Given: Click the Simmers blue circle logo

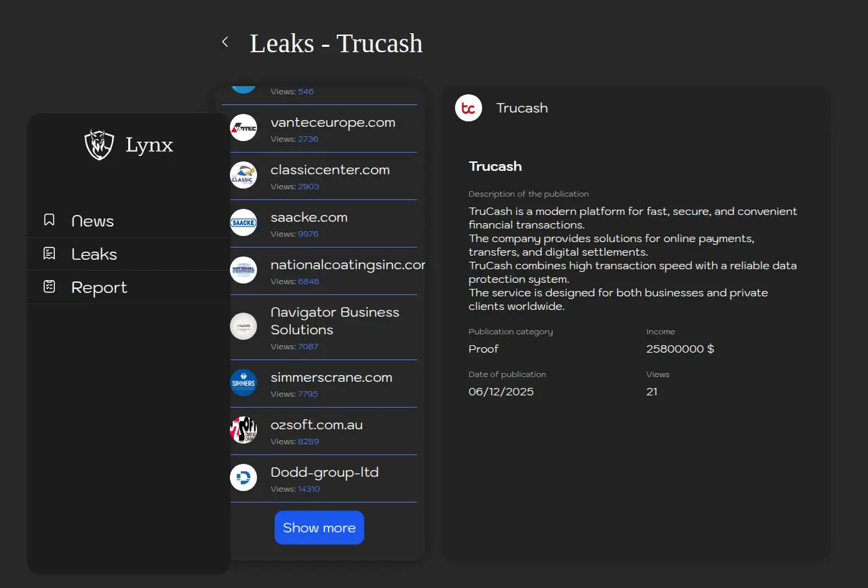Looking at the screenshot, I should pyautogui.click(x=243, y=383).
